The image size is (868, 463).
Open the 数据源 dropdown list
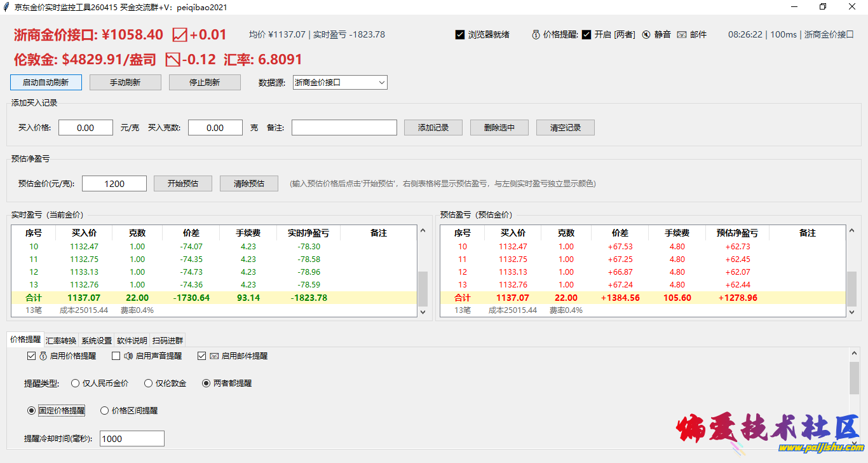click(381, 83)
